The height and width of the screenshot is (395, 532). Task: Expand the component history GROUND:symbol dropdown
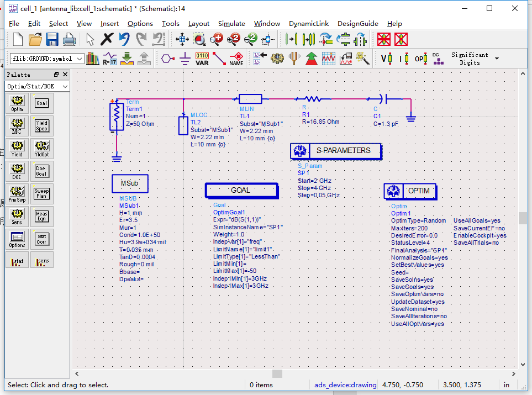click(x=80, y=59)
